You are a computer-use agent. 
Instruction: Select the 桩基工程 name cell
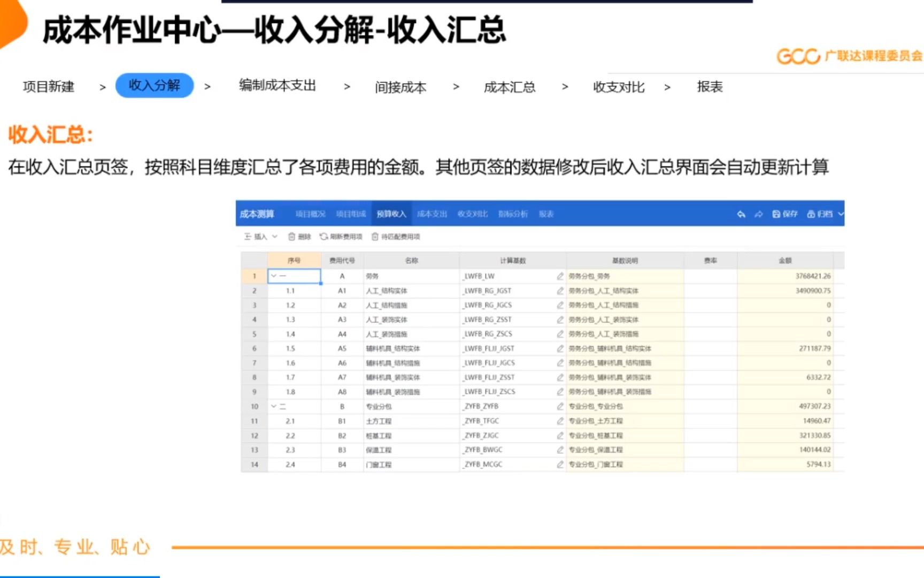(412, 436)
